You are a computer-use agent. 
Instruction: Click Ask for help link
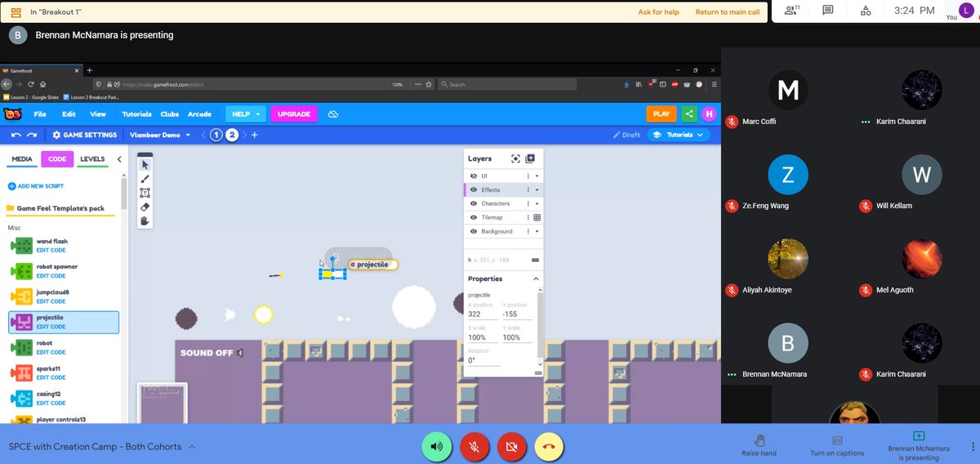[658, 12]
